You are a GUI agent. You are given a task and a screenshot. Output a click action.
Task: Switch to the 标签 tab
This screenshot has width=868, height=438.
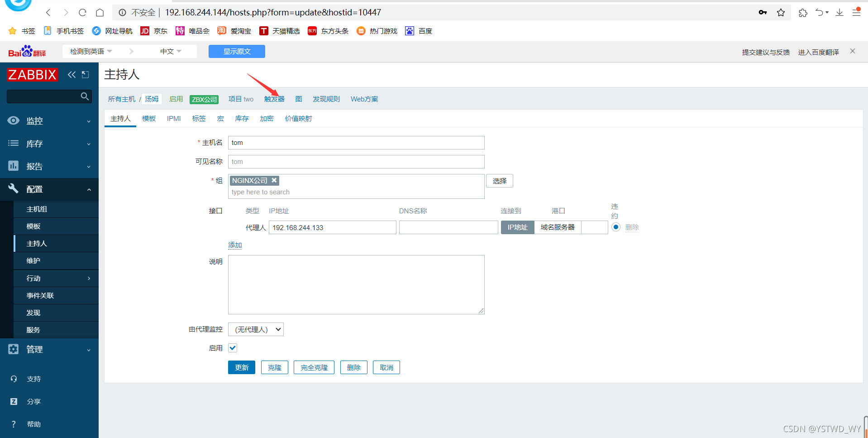click(x=199, y=118)
